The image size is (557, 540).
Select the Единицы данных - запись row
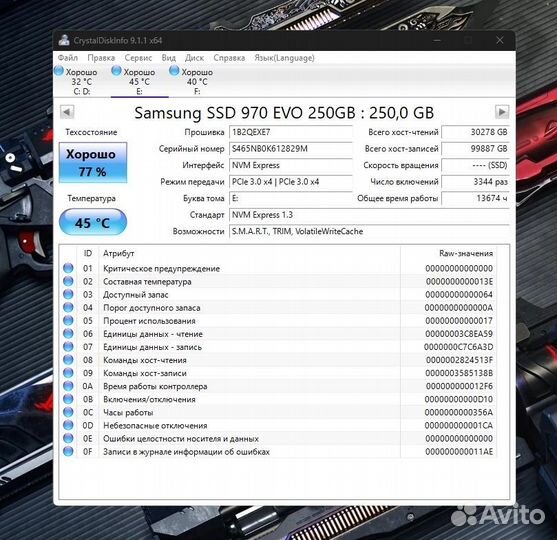[278, 347]
